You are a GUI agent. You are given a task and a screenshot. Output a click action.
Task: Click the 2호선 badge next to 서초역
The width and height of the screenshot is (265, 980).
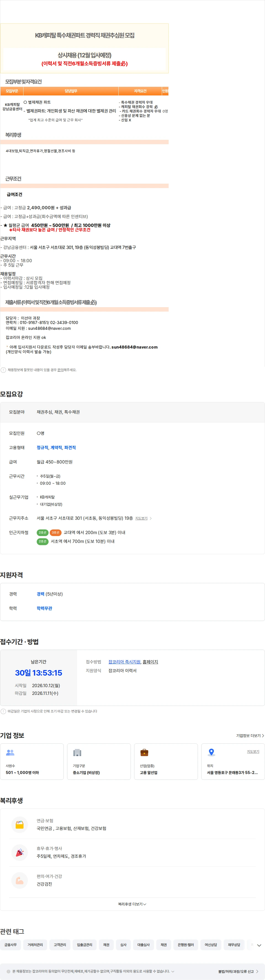coord(42,541)
